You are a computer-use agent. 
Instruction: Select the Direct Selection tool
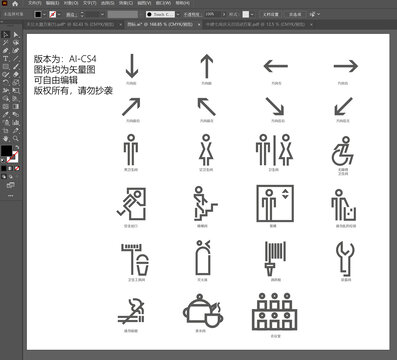pyautogui.click(x=16, y=35)
